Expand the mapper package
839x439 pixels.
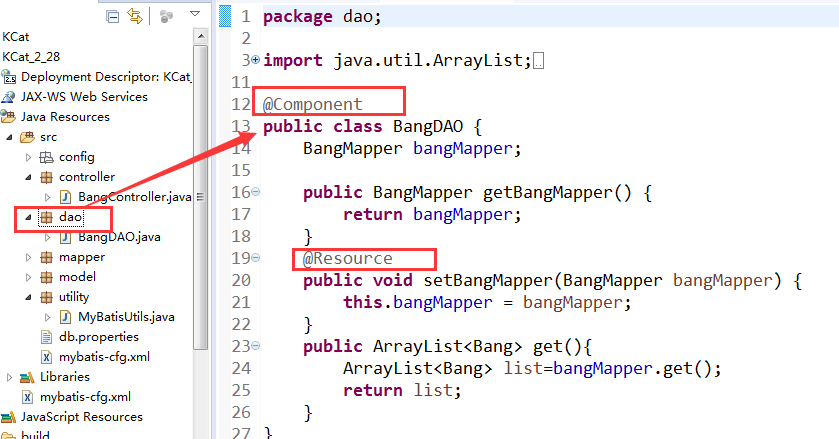[28, 258]
